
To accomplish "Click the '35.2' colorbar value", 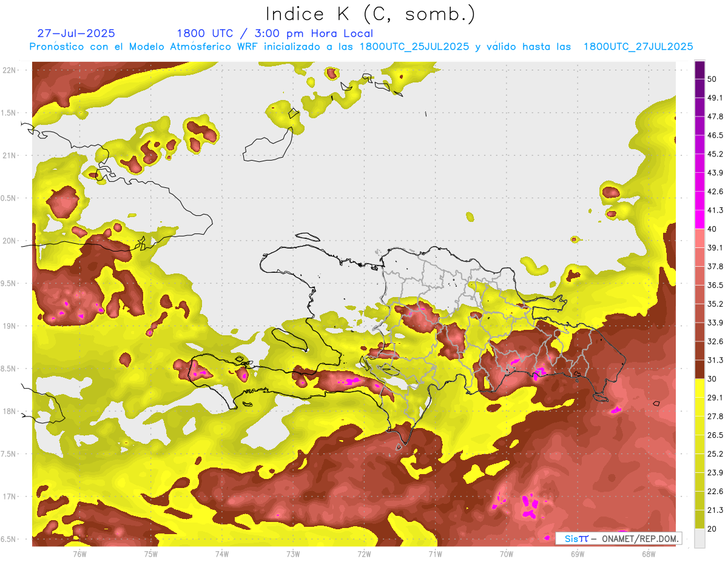I will click(x=715, y=304).
